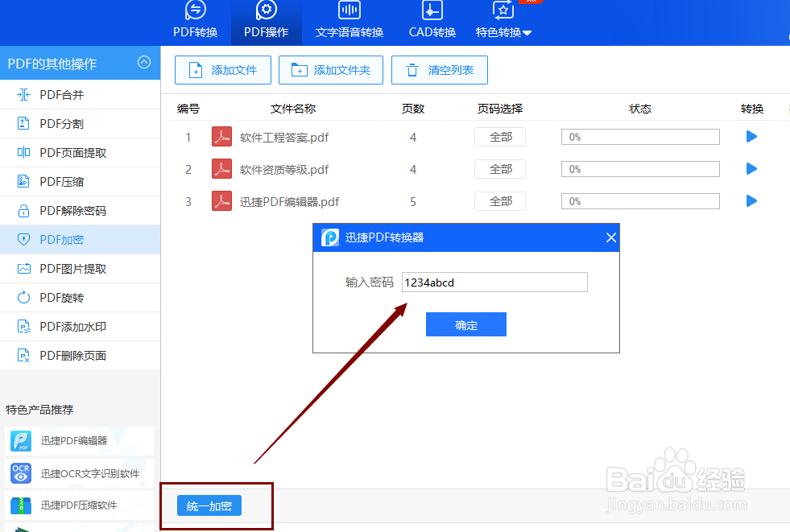Click the PDF压缩 compress icon
This screenshot has width=790, height=532.
click(23, 181)
